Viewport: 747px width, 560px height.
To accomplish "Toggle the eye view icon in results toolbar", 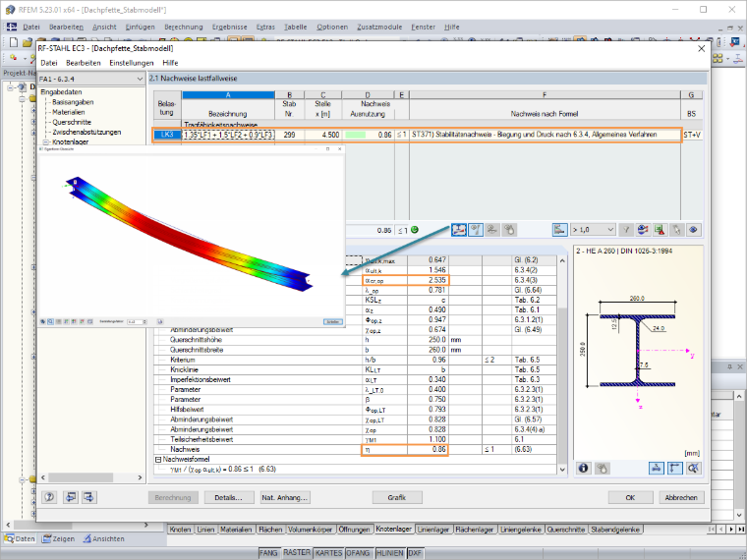I will click(694, 230).
